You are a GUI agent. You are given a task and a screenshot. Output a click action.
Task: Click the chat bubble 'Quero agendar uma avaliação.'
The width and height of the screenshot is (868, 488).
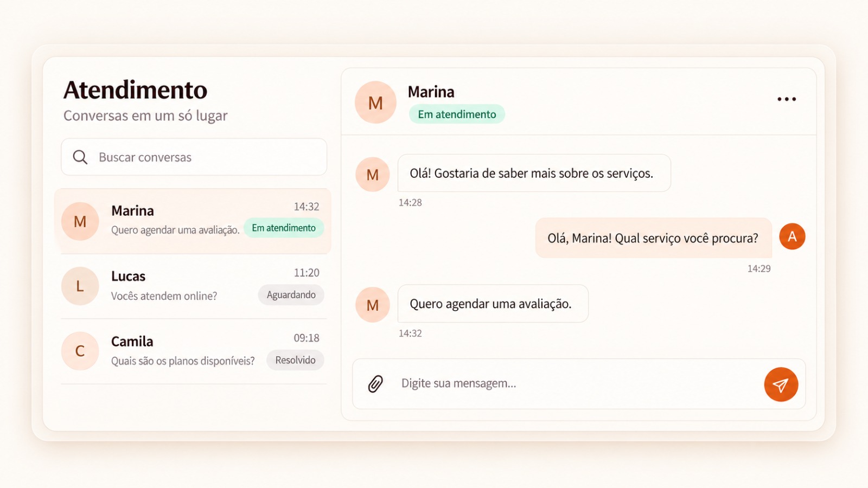[493, 304]
